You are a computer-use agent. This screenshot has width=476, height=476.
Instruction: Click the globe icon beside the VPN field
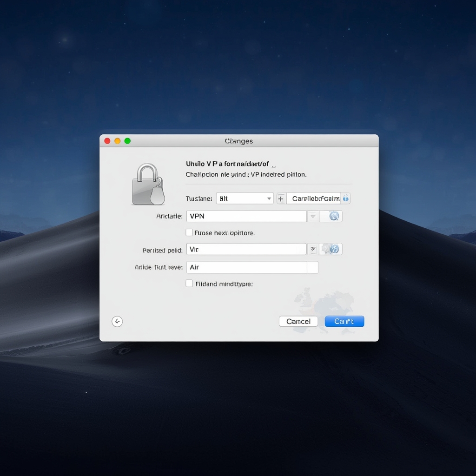point(331,216)
